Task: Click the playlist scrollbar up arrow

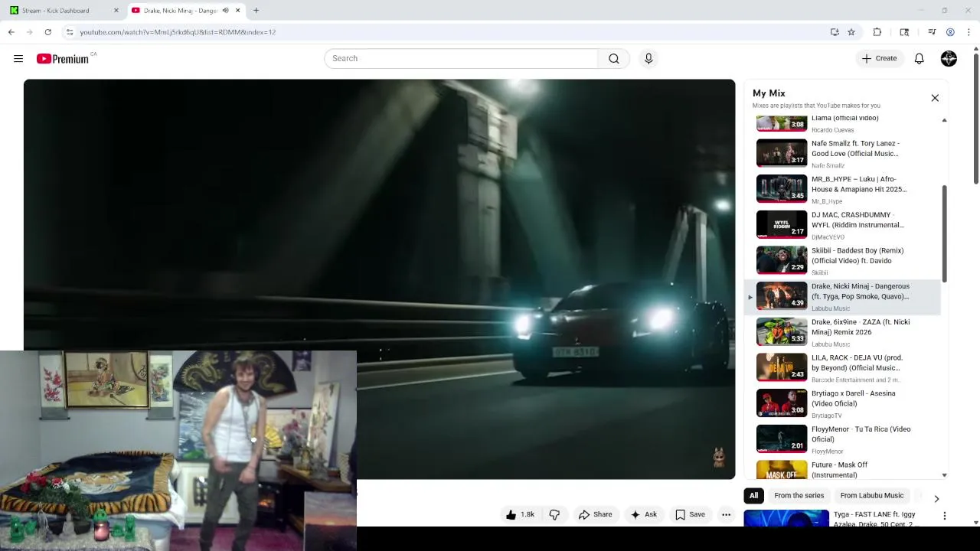Action: (x=944, y=120)
